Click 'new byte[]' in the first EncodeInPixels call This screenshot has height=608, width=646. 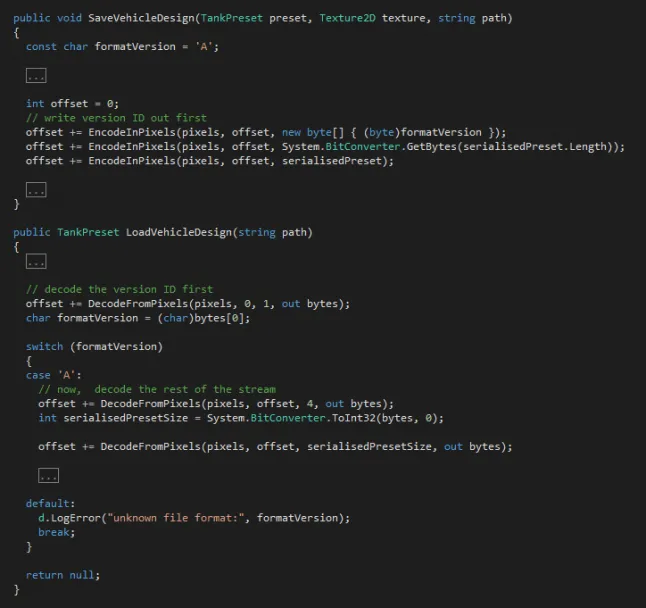(x=313, y=132)
